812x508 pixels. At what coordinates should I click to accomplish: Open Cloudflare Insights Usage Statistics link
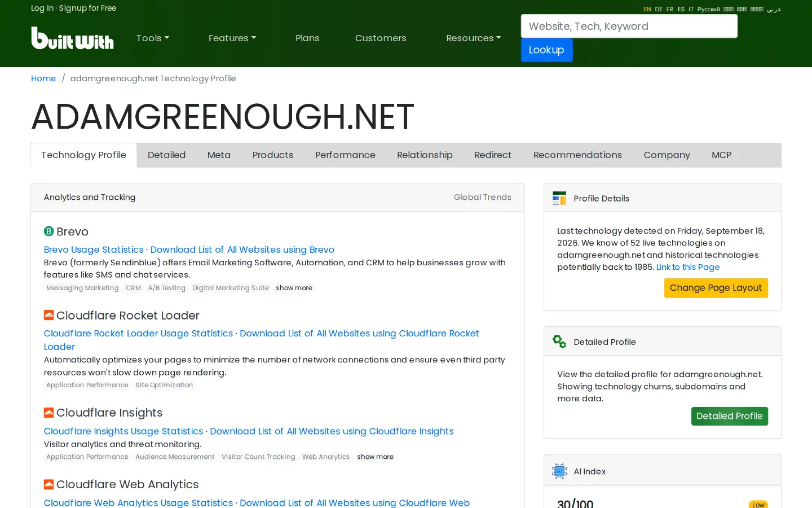pyautogui.click(x=123, y=431)
